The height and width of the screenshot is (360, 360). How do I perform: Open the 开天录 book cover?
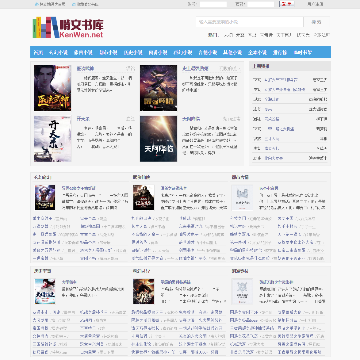coord(53,139)
